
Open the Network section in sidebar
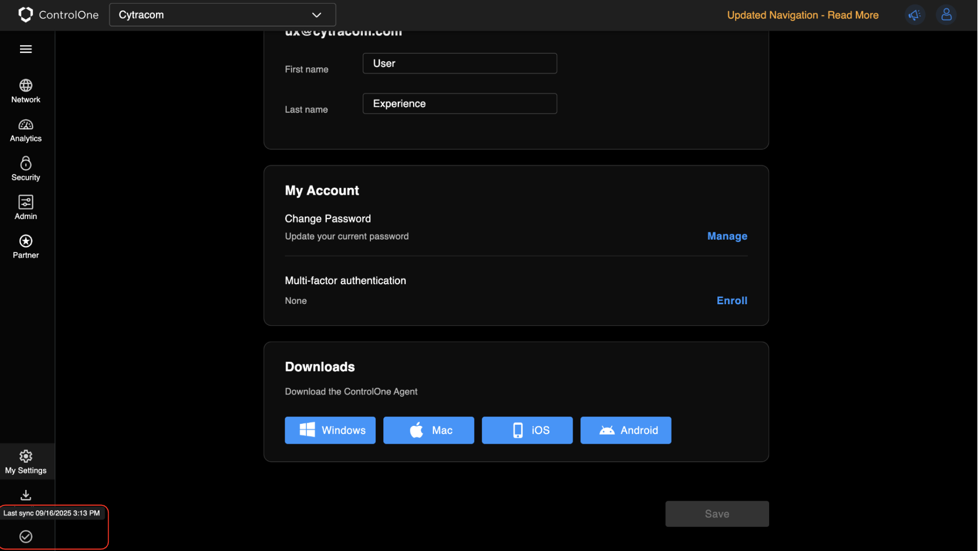[x=26, y=91]
